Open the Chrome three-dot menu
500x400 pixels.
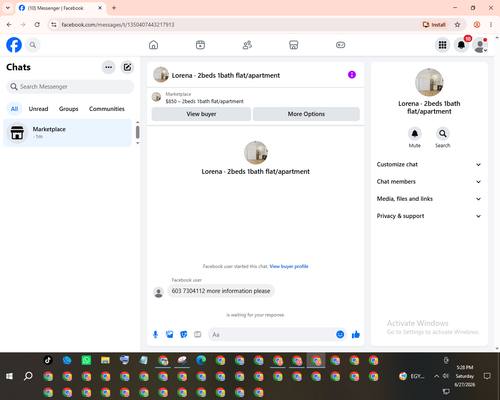[491, 25]
